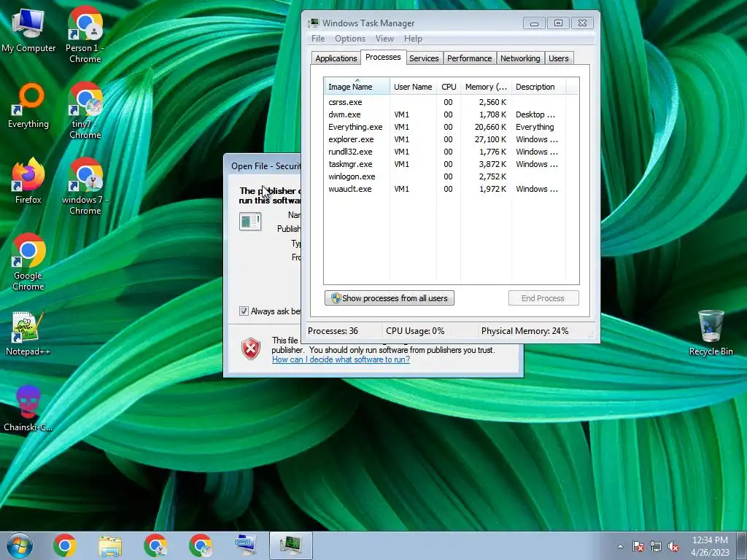The height and width of the screenshot is (560, 747).
Task: Open My Computer desktop icon
Action: click(x=28, y=31)
